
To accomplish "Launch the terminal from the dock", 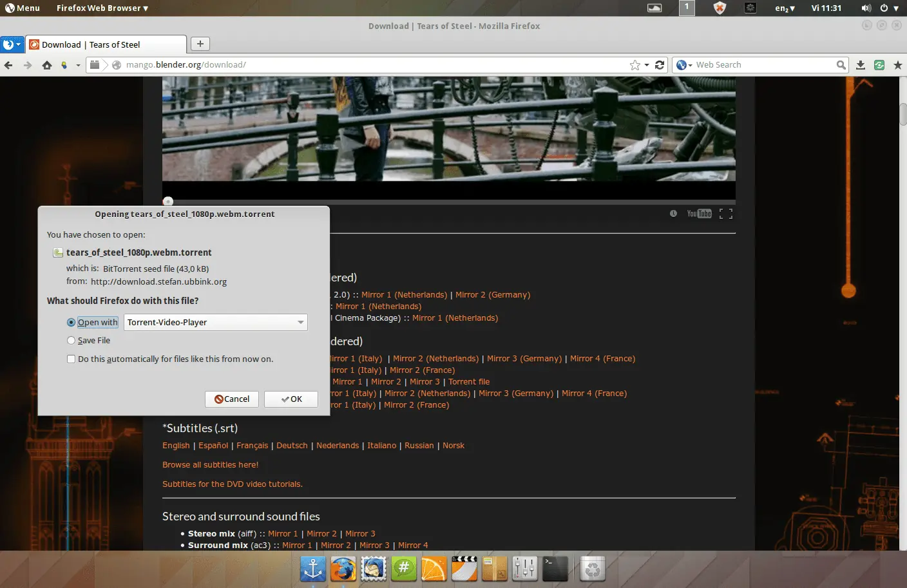I will pos(555,569).
